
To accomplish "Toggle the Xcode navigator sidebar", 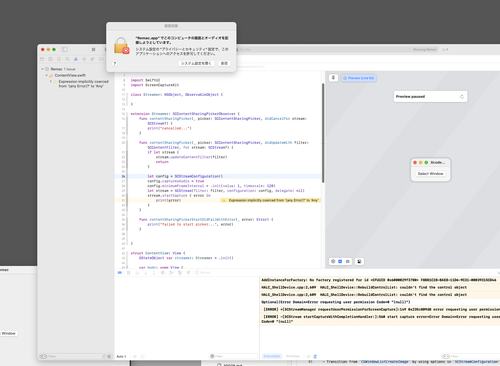I will pyautogui.click(x=65, y=49).
